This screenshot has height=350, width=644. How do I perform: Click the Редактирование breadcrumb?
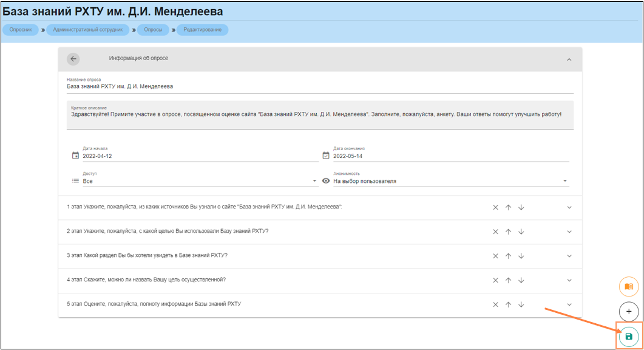point(203,30)
